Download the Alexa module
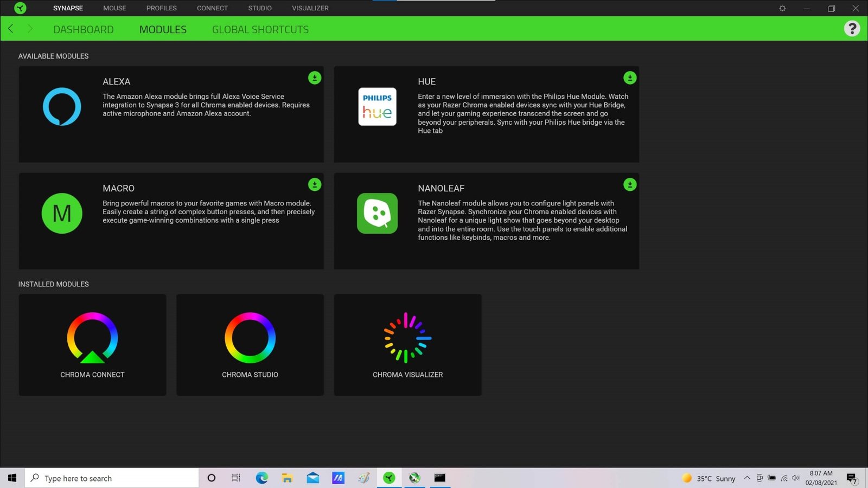 315,78
